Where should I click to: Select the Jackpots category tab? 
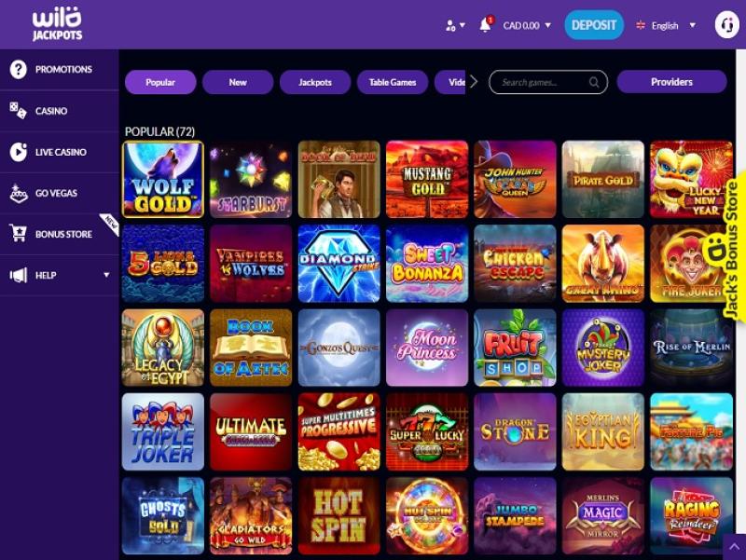[x=315, y=82]
